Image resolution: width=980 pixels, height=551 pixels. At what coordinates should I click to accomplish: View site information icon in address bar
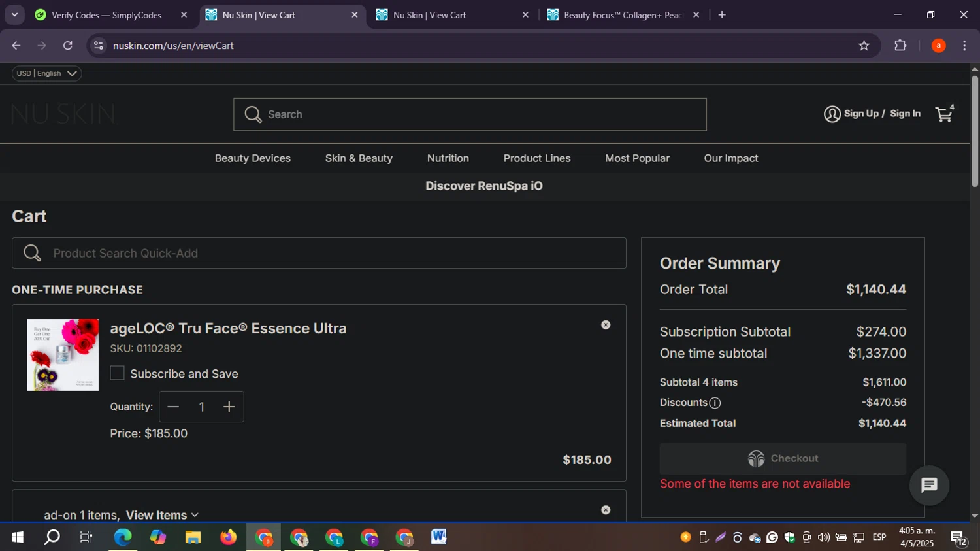[x=99, y=45]
